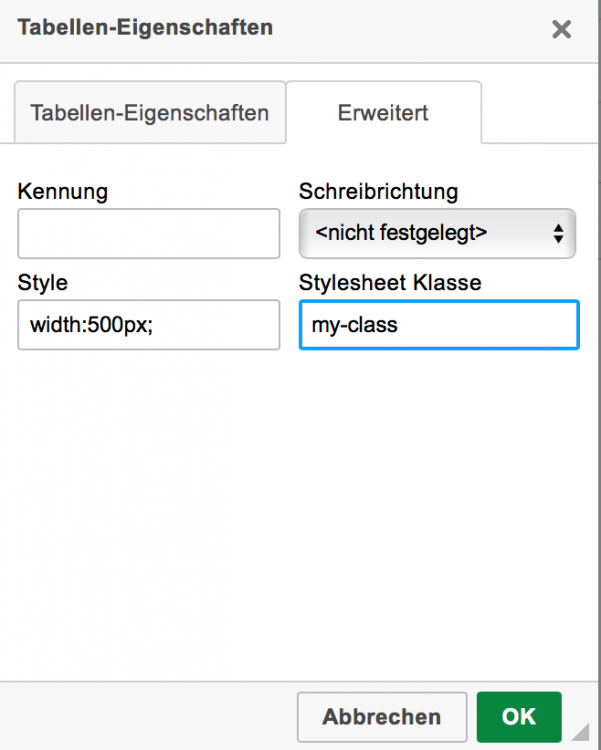
Task: Click the Kennung label
Action: (63, 191)
